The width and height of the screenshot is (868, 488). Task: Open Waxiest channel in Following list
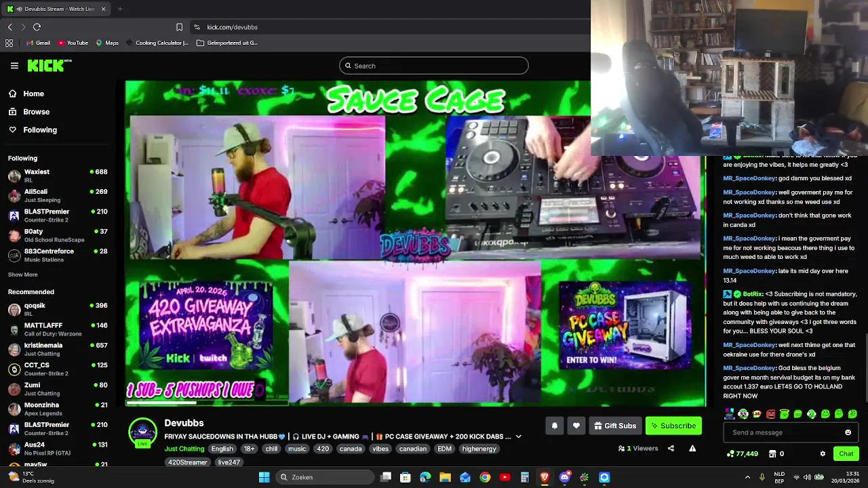pos(58,176)
